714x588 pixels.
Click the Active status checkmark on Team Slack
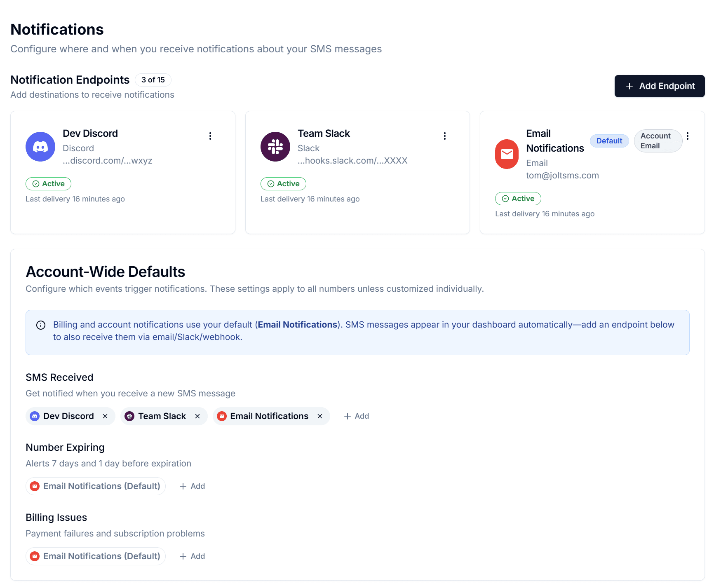click(271, 184)
